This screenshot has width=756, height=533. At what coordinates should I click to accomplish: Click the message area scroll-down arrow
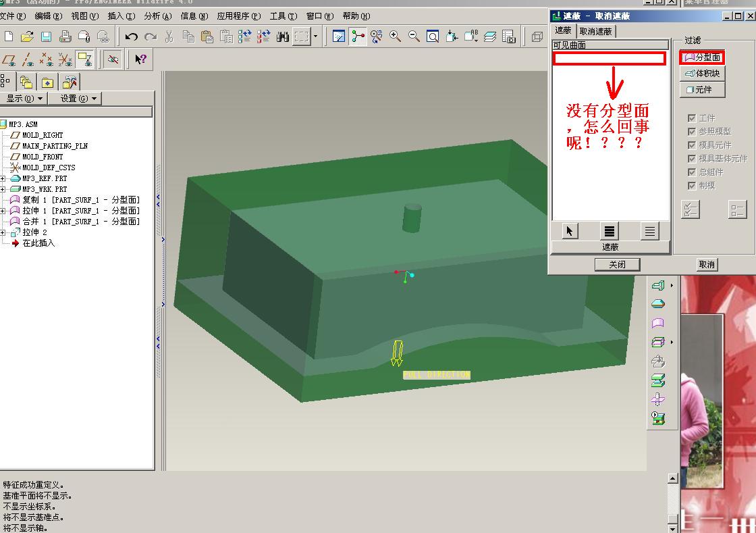(673, 529)
